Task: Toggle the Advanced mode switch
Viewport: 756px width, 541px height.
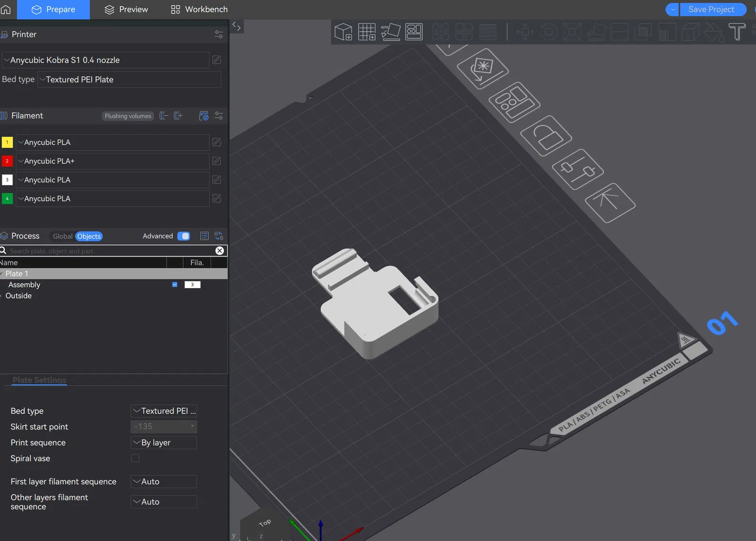Action: pos(183,236)
